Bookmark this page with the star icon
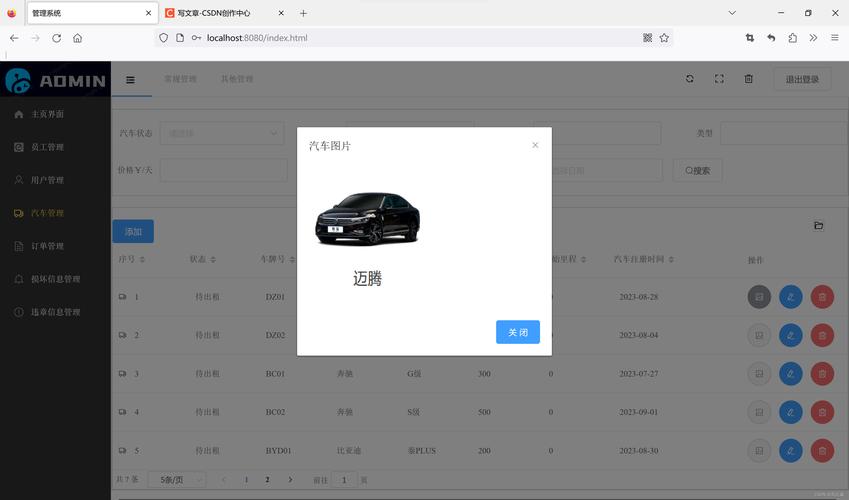The height and width of the screenshot is (500, 849). coord(664,38)
